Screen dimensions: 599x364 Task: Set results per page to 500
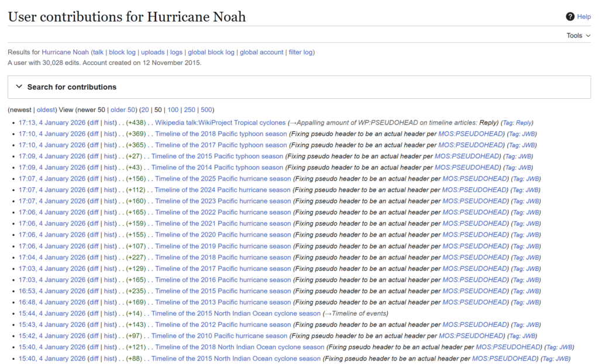pyautogui.click(x=206, y=110)
